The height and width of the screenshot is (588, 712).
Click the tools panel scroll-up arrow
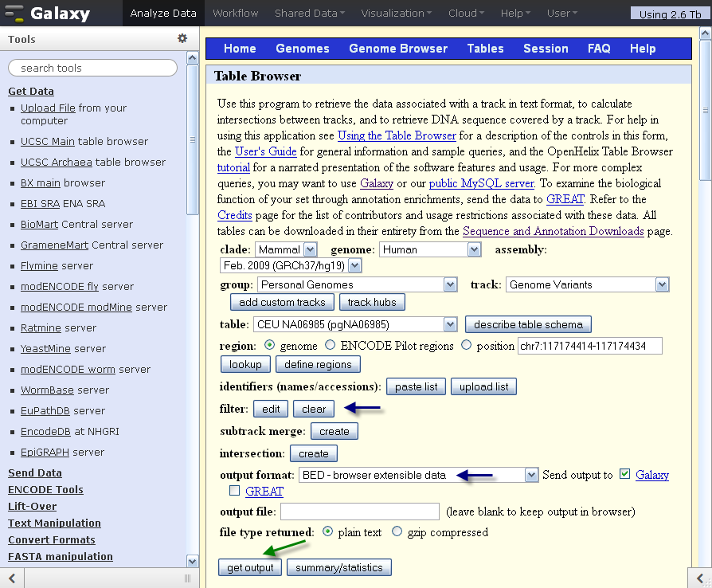point(193,57)
